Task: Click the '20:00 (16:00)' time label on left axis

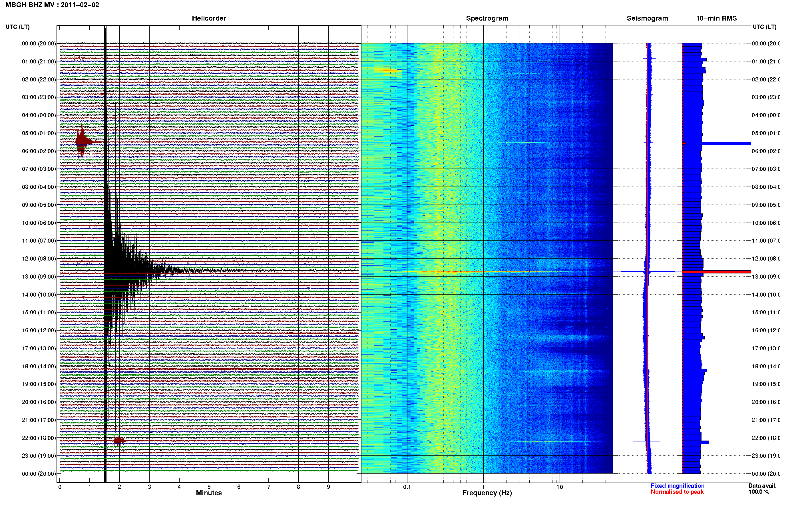Action: click(x=39, y=402)
